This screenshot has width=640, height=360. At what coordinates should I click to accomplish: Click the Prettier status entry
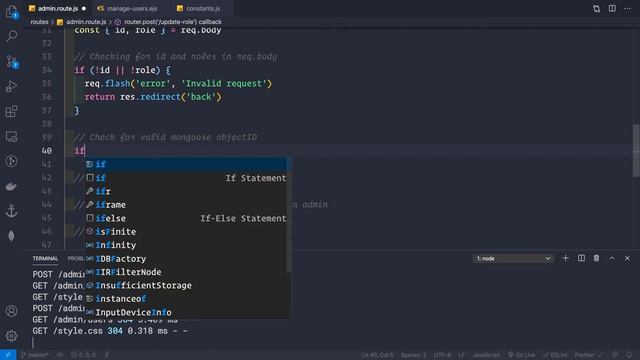click(x=589, y=355)
